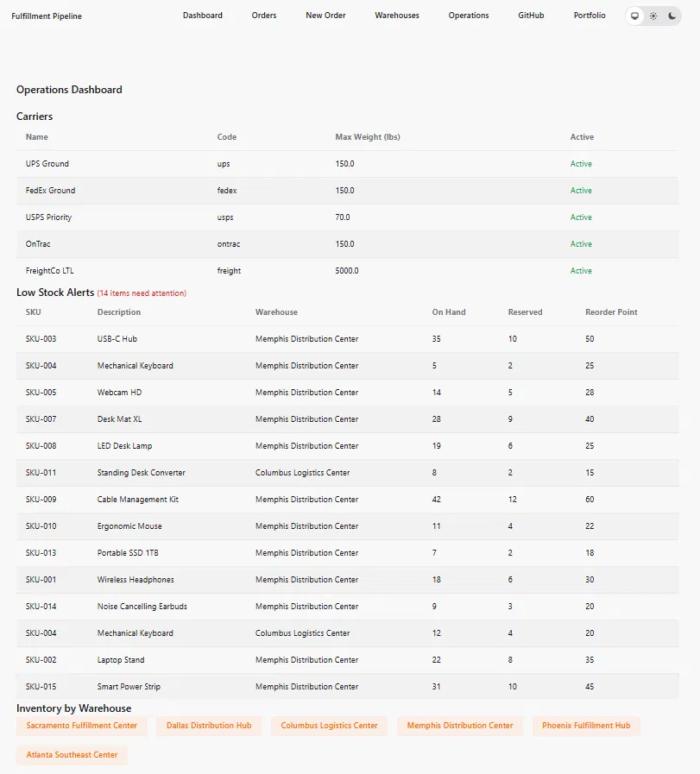Click the 5000.0 max weight value
700x774 pixels.
346,270
